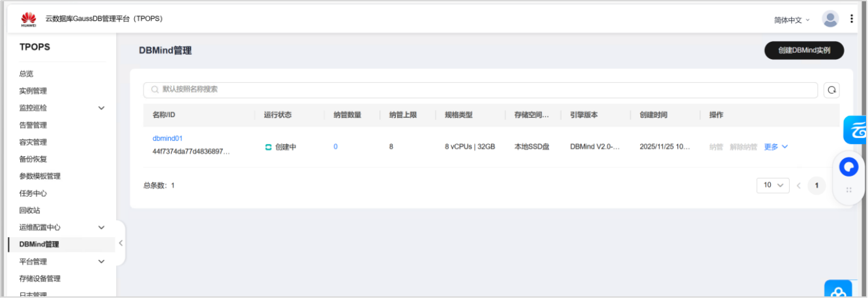Click the DBMind V2.0 engine version cell
The width and height of the screenshot is (868, 299).
(x=595, y=147)
